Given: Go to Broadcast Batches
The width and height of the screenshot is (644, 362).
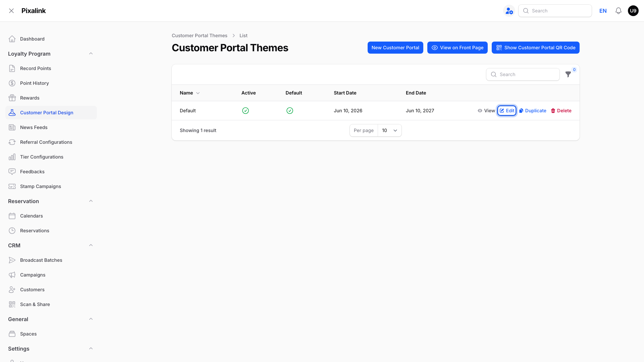Looking at the screenshot, I should click(x=51, y=260).
